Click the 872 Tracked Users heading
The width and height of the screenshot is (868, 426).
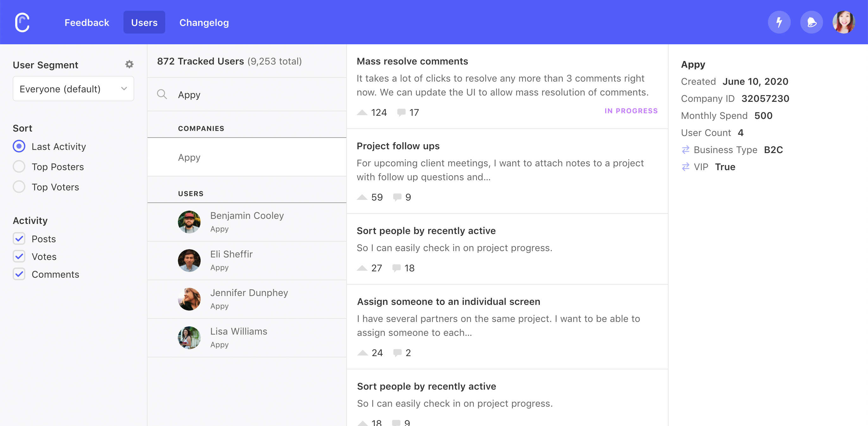pos(200,61)
